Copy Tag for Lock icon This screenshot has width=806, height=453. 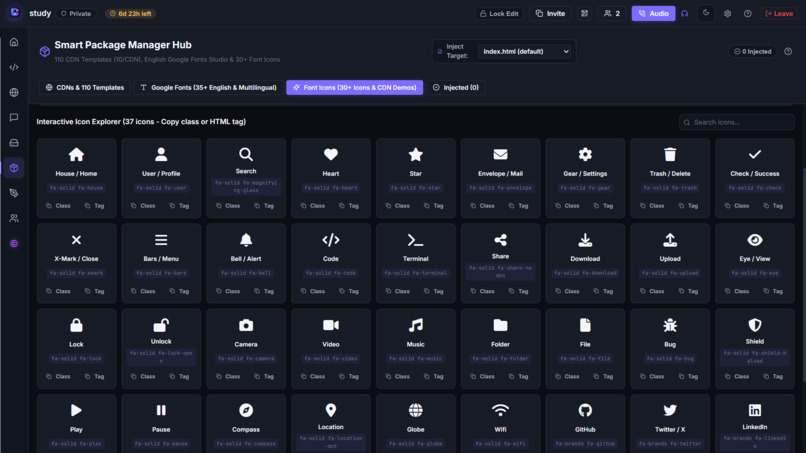coord(94,376)
